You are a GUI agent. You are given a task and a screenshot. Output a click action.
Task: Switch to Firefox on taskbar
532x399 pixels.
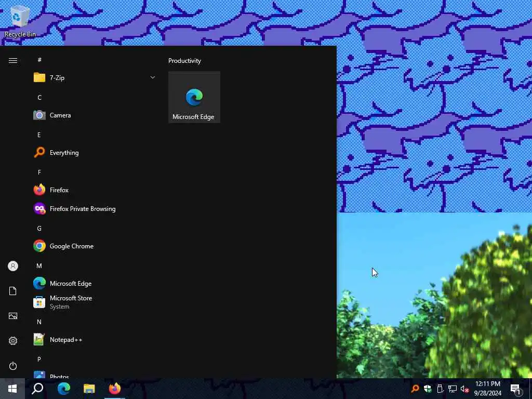(x=115, y=389)
